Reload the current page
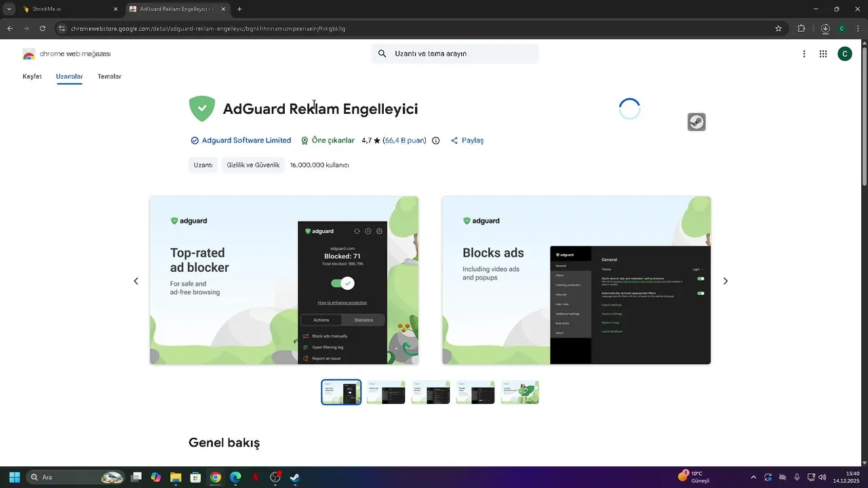This screenshot has height=488, width=868. click(x=42, y=28)
